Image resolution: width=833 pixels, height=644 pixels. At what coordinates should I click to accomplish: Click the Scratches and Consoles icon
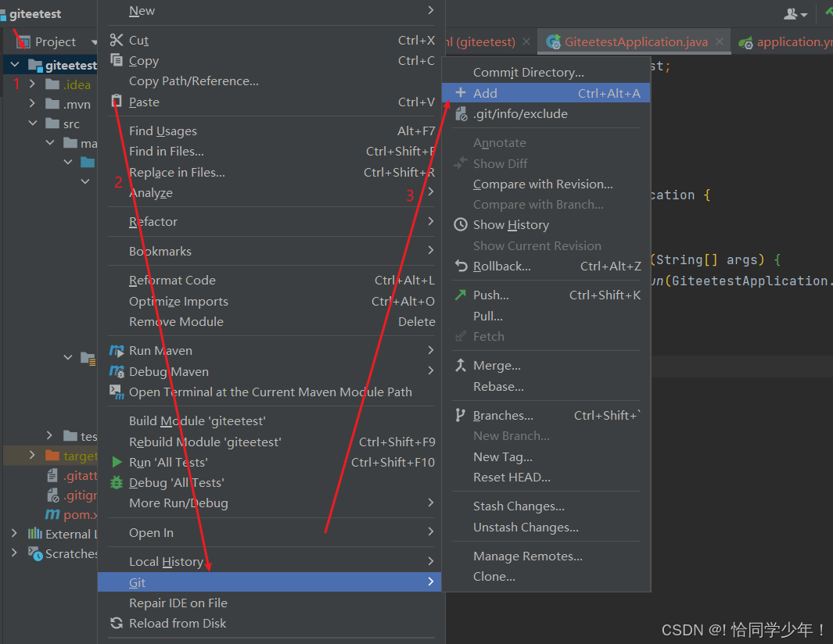pyautogui.click(x=35, y=553)
